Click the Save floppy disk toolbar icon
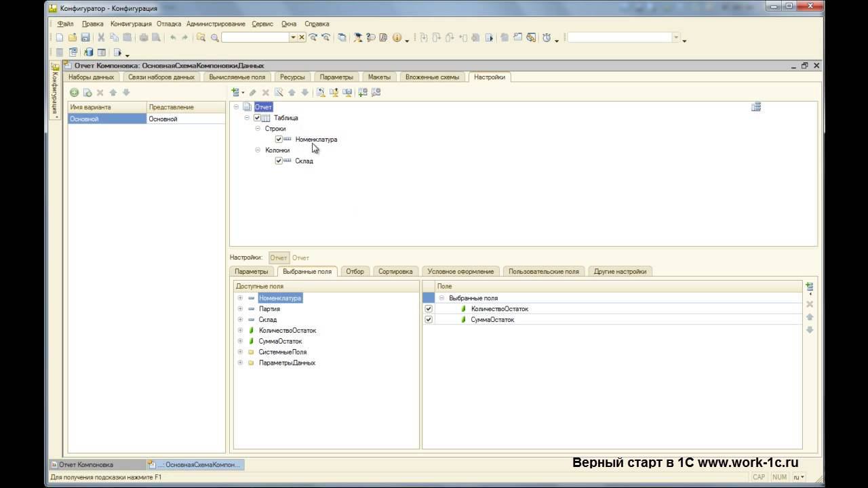The width and height of the screenshot is (868, 488). [85, 38]
